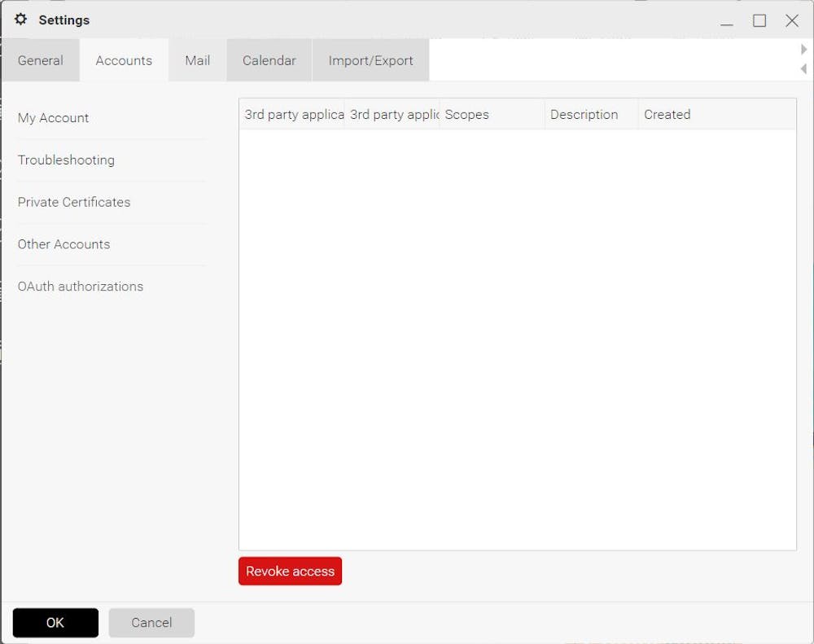
Task: Select OAuth authorizations entry
Action: point(112,286)
